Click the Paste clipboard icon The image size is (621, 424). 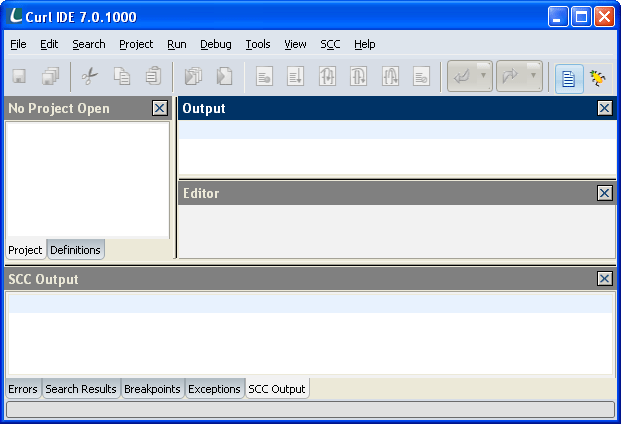pyautogui.click(x=153, y=77)
